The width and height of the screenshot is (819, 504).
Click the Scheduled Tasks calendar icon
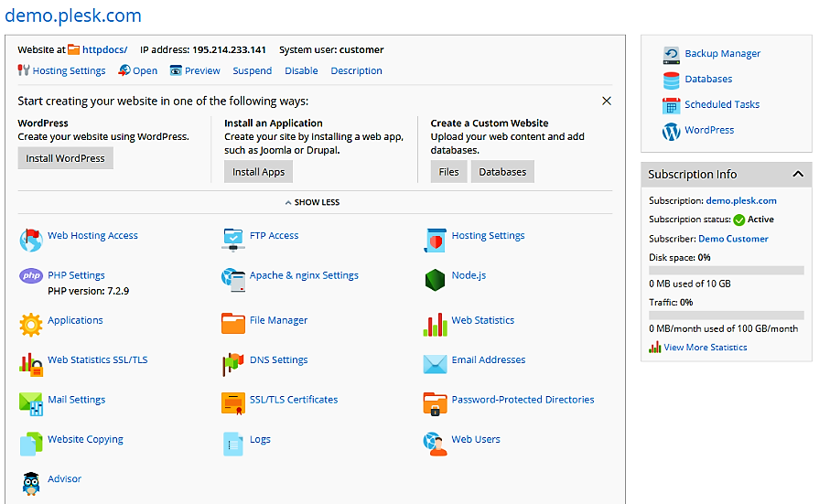pyautogui.click(x=671, y=106)
